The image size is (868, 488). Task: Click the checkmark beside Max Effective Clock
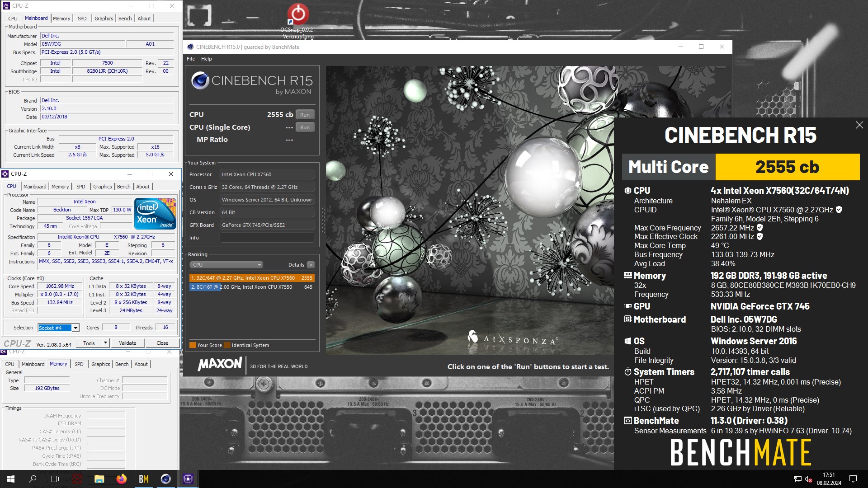[759, 236]
